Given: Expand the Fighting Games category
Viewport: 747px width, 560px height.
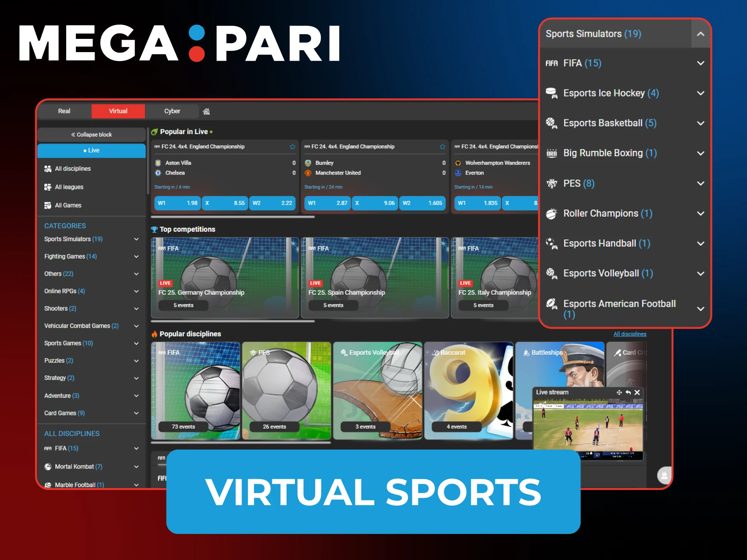Looking at the screenshot, I should 137,256.
